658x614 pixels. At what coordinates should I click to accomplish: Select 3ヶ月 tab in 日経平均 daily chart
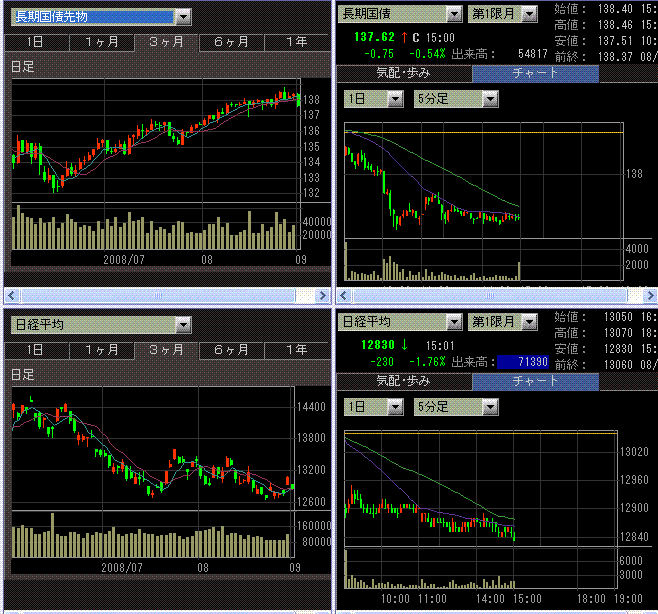tap(166, 350)
